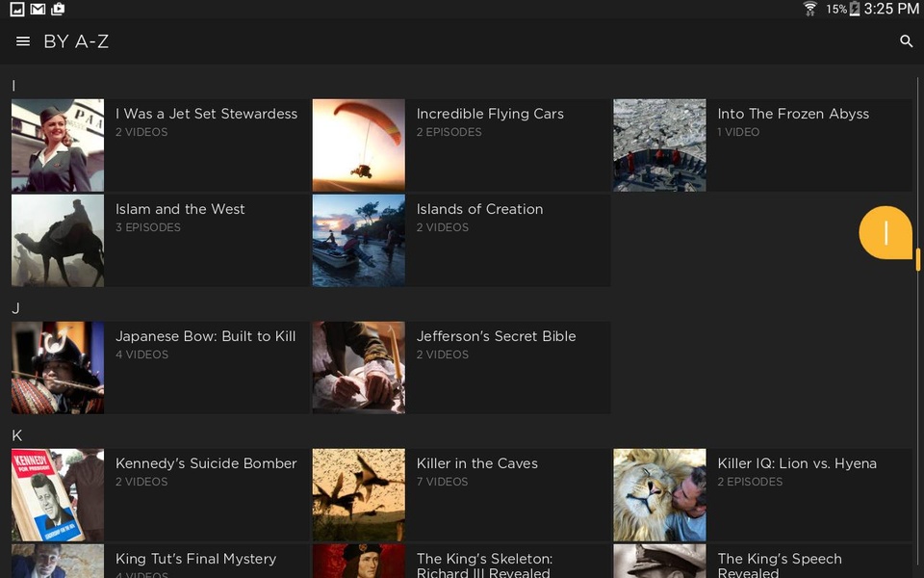Tap the 'BY A-Z' header title

[76, 41]
